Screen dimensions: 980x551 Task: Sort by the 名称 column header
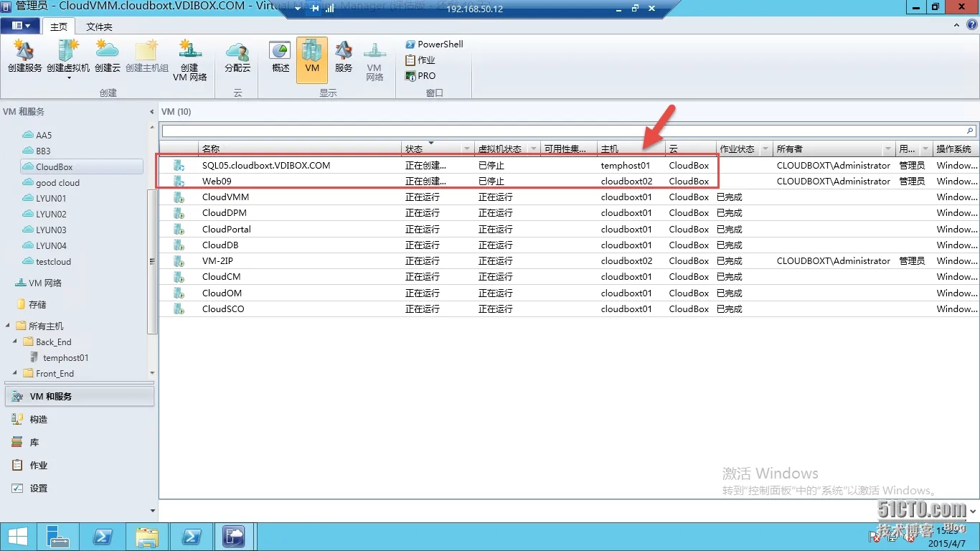pos(299,149)
